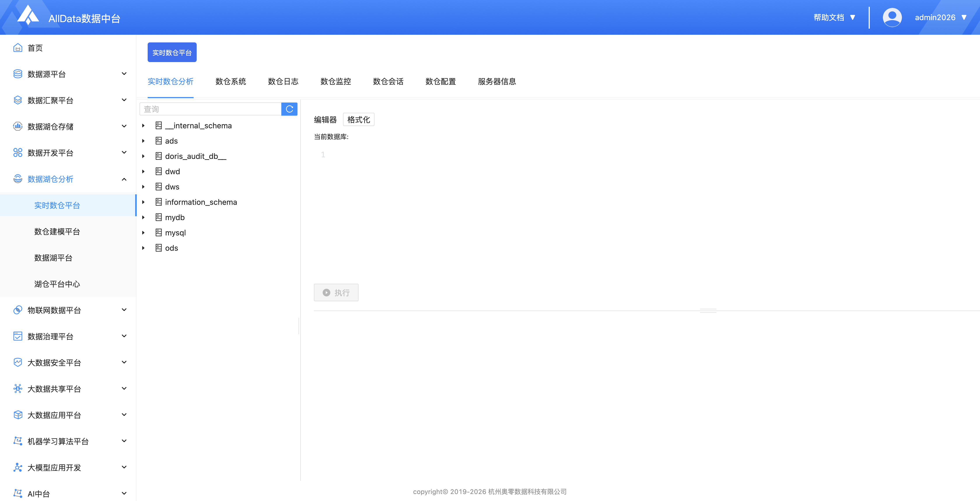Click the AllData logo icon

[28, 15]
